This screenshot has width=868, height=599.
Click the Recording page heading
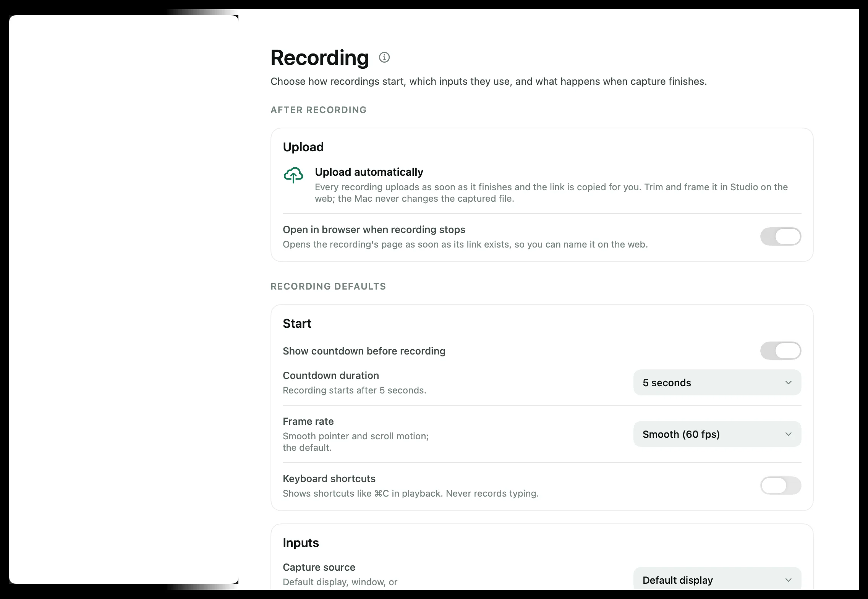click(x=319, y=58)
